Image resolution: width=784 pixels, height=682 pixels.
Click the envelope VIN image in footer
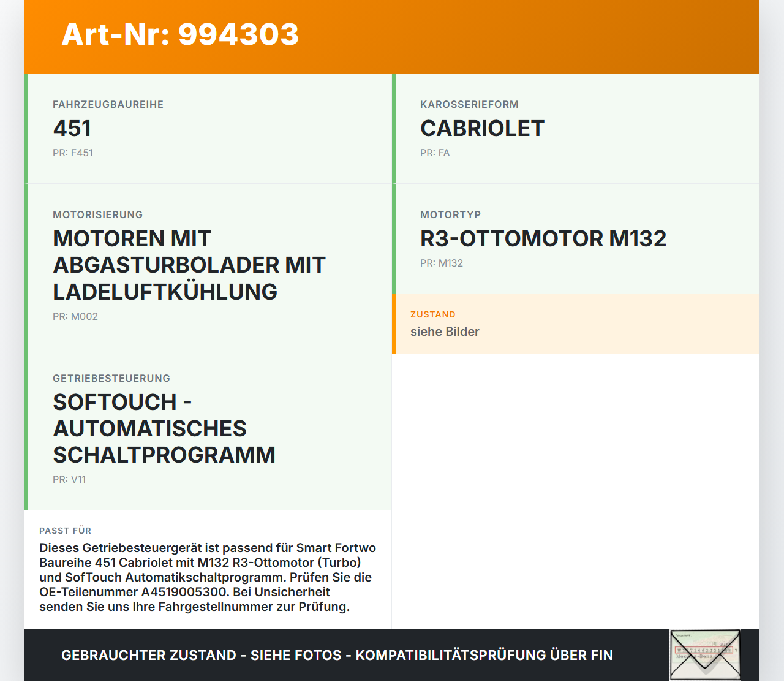pyautogui.click(x=705, y=655)
